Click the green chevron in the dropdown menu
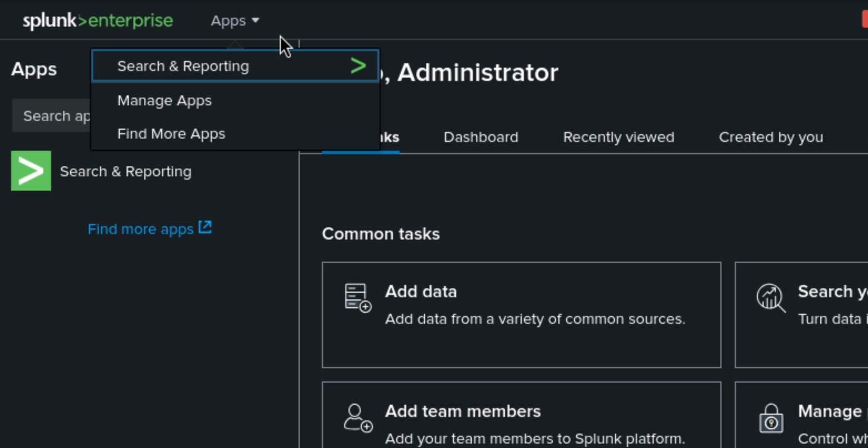This screenshot has width=868, height=448. click(x=359, y=66)
